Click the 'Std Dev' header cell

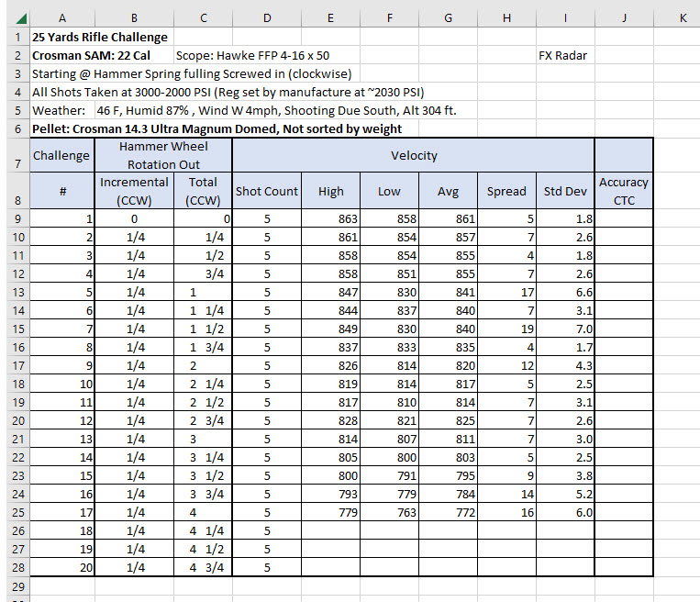pyautogui.click(x=565, y=191)
